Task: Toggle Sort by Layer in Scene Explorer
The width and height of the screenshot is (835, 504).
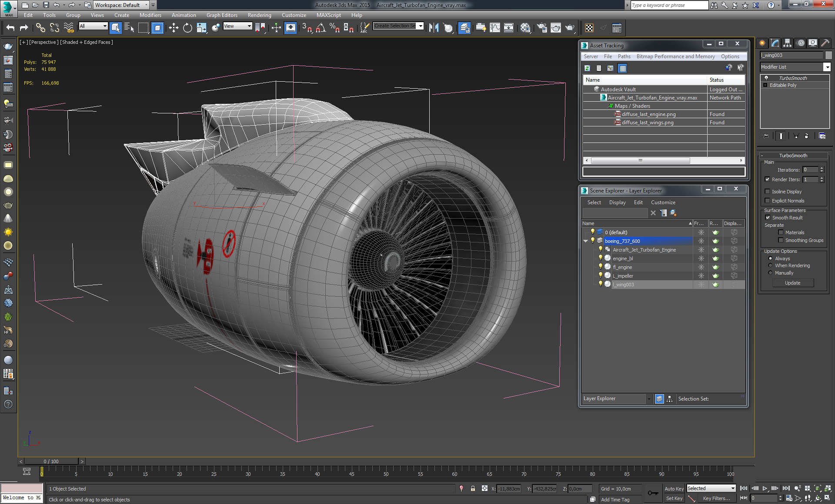Action: tap(659, 399)
